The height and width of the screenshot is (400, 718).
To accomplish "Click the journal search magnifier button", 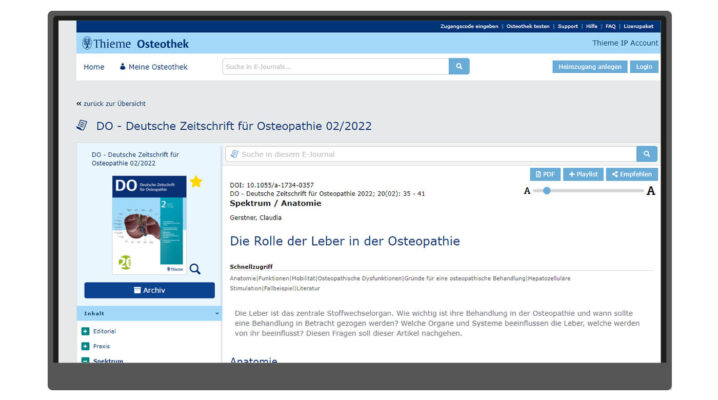I will point(647,154).
